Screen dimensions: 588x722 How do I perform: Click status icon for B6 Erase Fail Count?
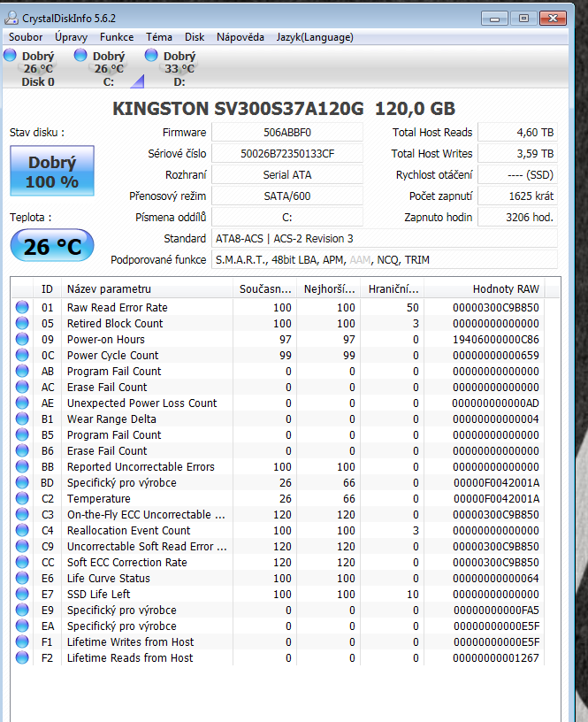[22, 450]
